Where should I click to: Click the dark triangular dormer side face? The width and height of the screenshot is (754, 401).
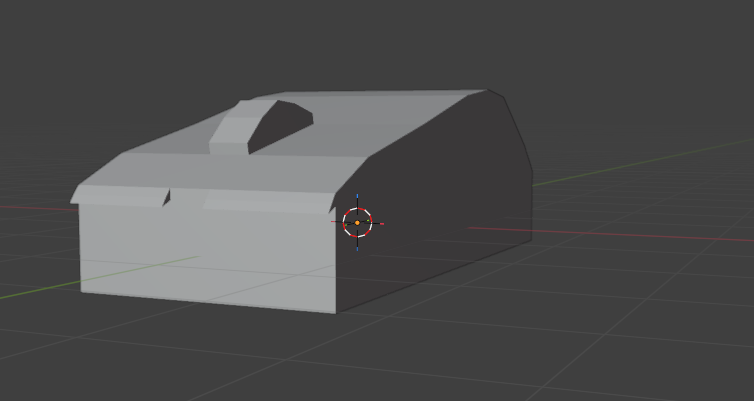coord(283,125)
